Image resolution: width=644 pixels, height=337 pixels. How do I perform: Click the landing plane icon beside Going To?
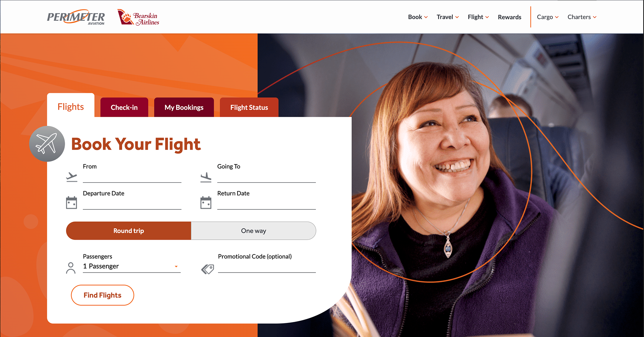(206, 177)
